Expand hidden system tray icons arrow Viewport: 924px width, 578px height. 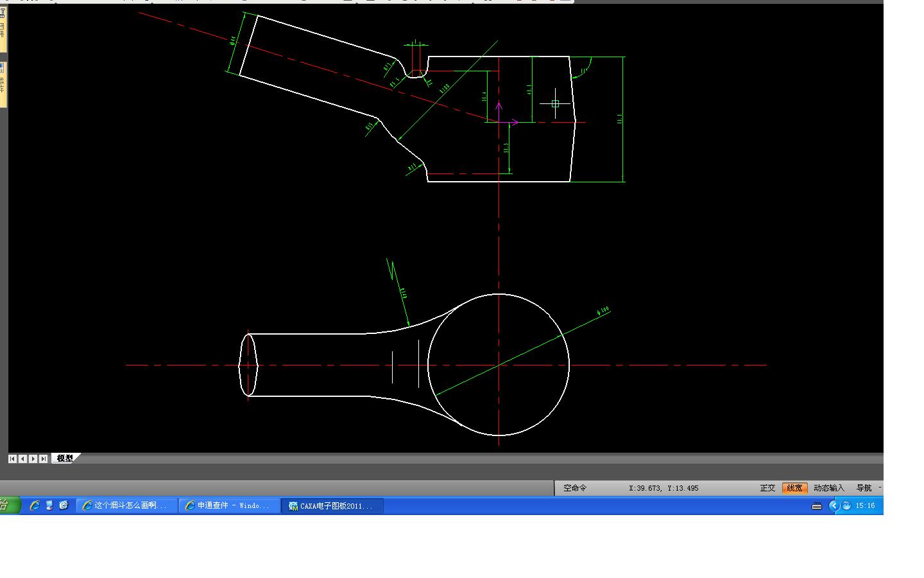point(834,506)
